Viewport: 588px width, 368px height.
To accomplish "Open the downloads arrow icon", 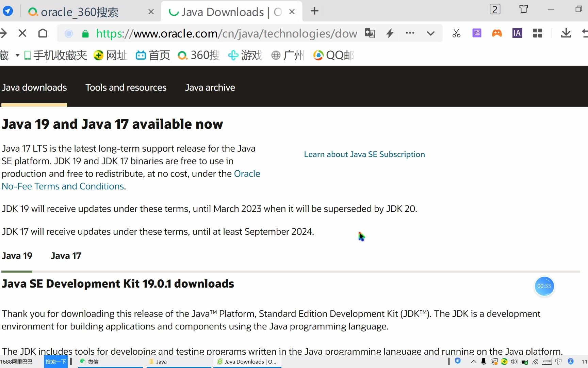I will point(566,33).
